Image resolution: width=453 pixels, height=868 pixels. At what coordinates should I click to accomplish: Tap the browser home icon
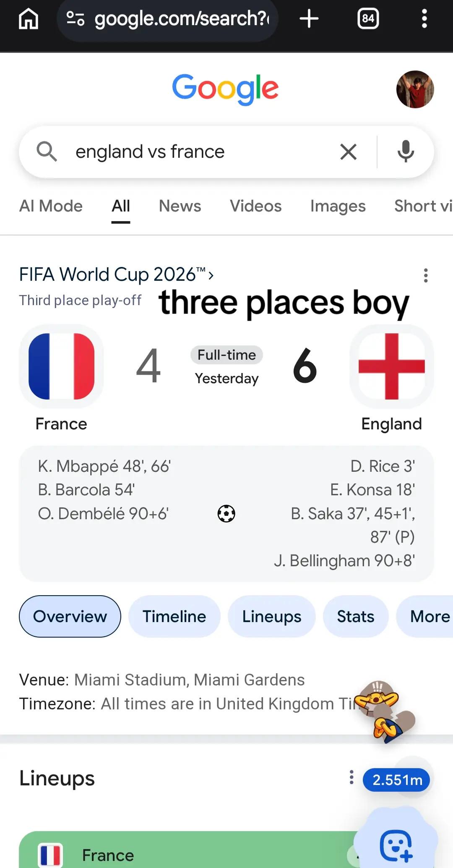[x=29, y=19]
